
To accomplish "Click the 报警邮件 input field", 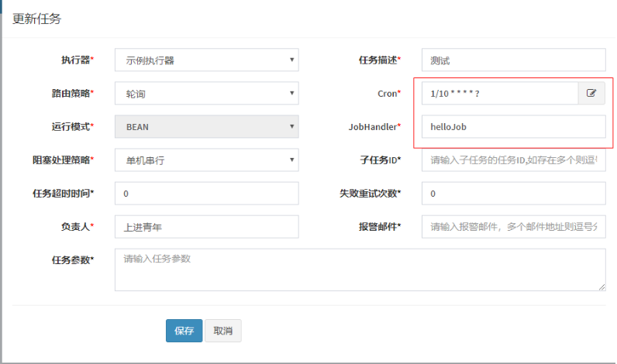I will [x=513, y=227].
